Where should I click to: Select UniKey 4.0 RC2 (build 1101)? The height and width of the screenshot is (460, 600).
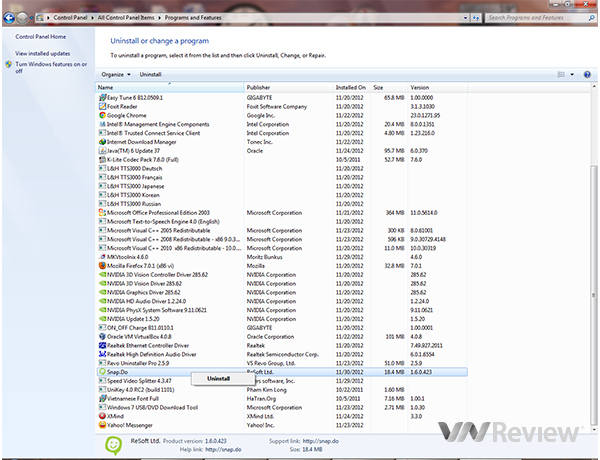coord(282,390)
